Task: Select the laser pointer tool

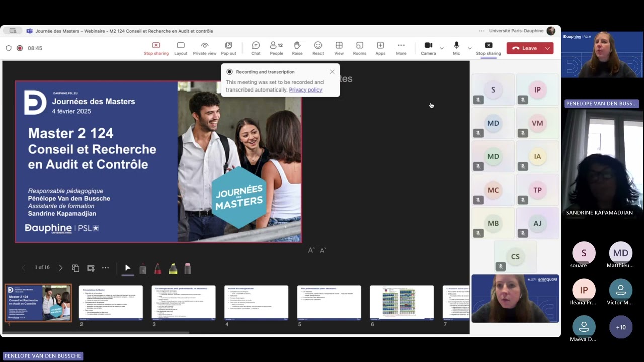Action: 128,268
